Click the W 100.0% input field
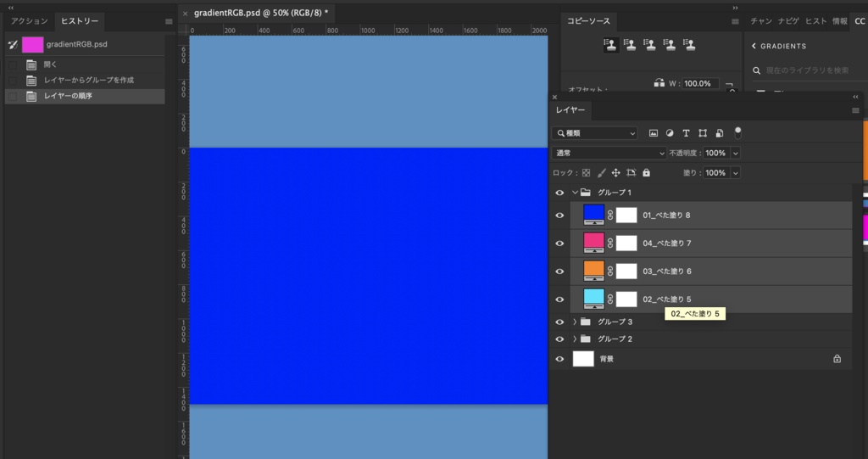868x459 pixels. [700, 84]
